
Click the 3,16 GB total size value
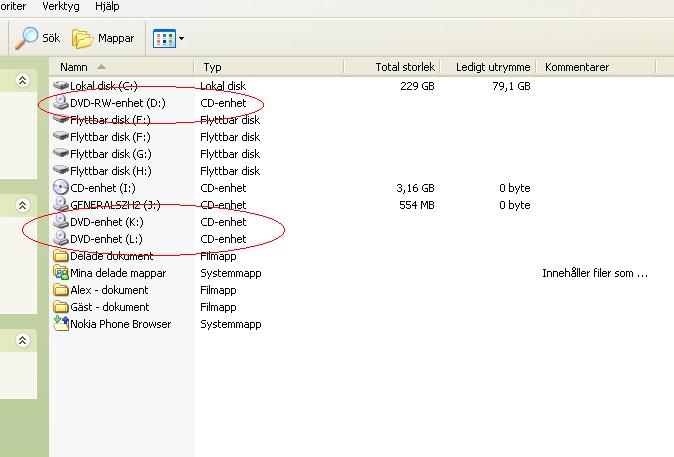tap(415, 188)
